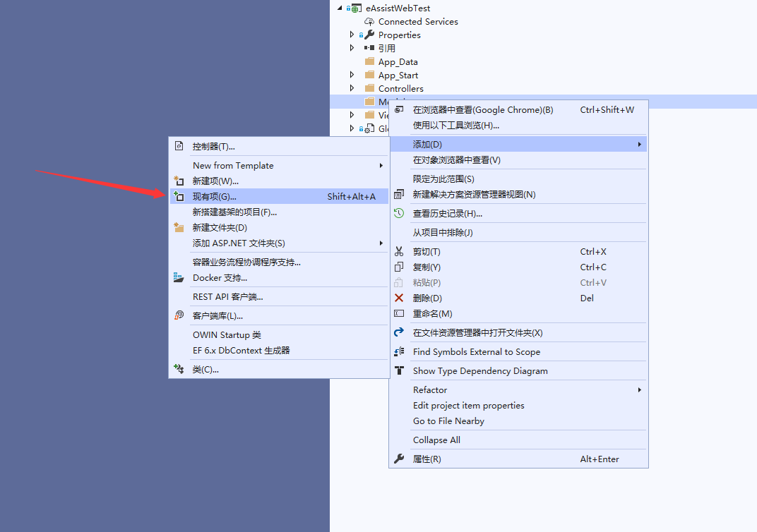Screen dimensions: 757x532
Task: Click the copy icon next to 复制(V)
Action: pos(399,267)
